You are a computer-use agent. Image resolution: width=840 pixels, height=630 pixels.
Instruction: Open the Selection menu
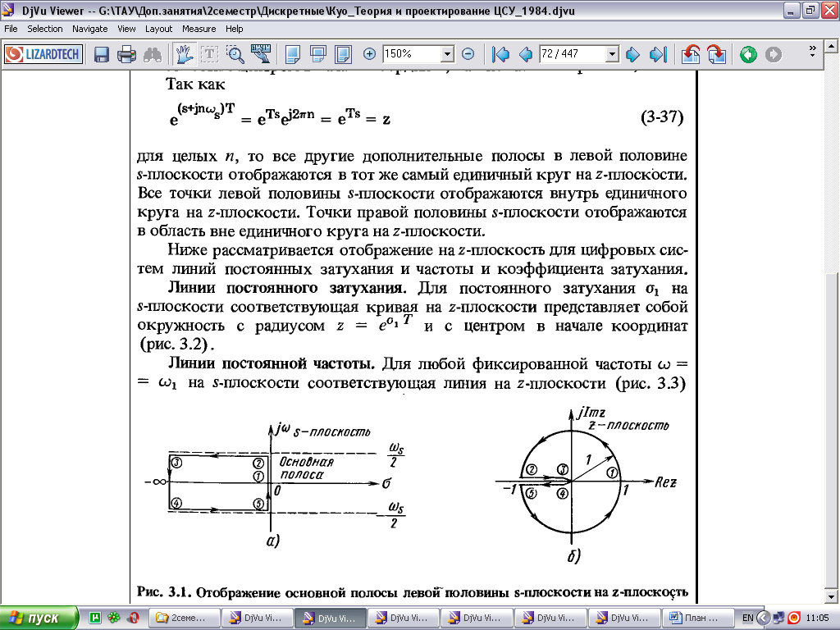(x=45, y=29)
